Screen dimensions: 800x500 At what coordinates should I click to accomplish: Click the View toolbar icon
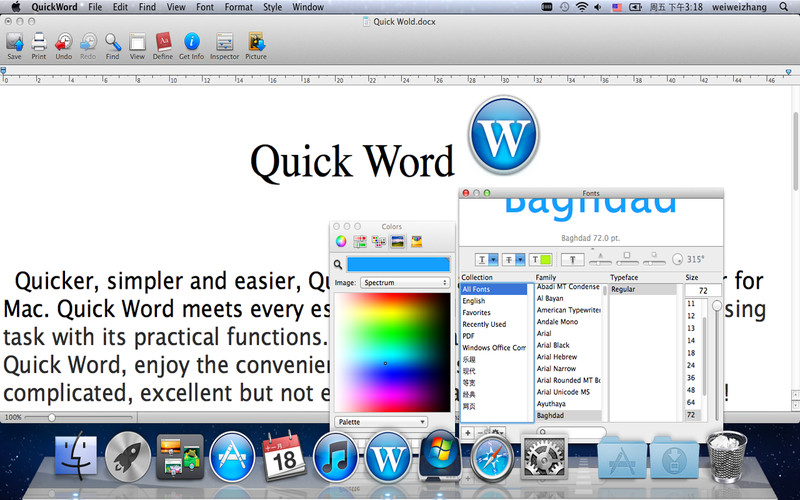point(137,42)
